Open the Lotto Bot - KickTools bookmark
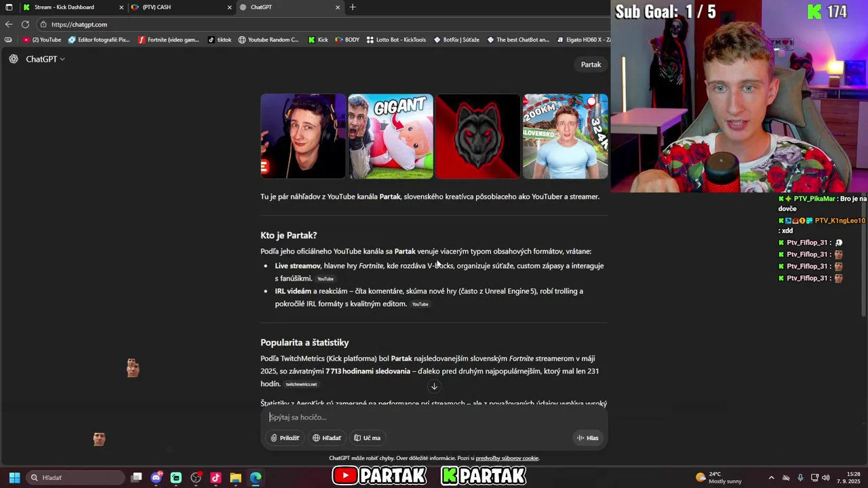The height and width of the screenshot is (488, 868). [x=396, y=40]
